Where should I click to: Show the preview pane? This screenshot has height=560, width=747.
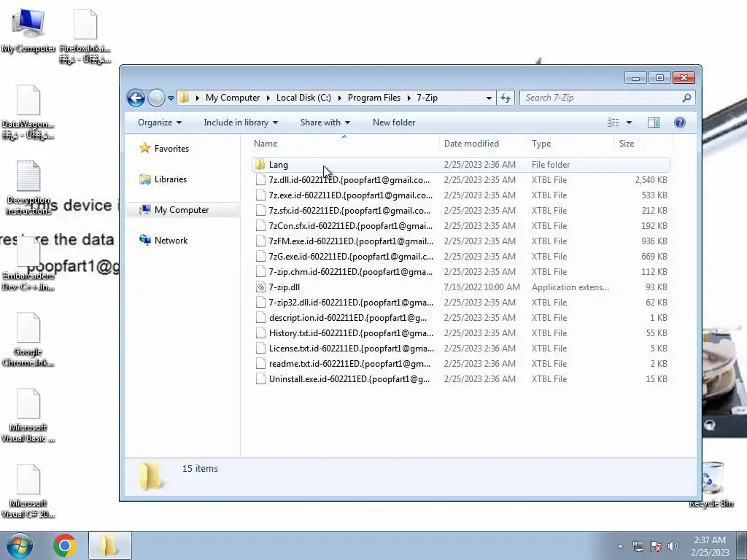click(654, 122)
